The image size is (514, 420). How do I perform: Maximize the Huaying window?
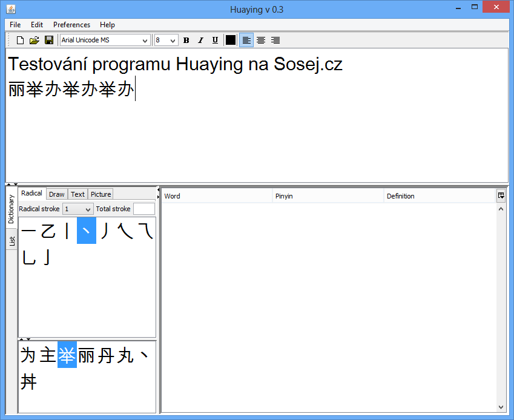[474, 7]
